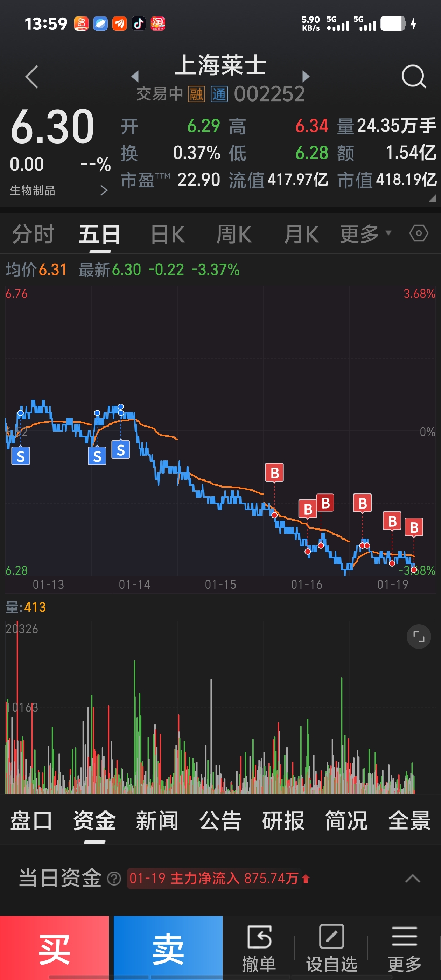Screen dimensions: 441x980
Task: Open the 更多 menu at bottom bar
Action: pyautogui.click(x=404, y=948)
